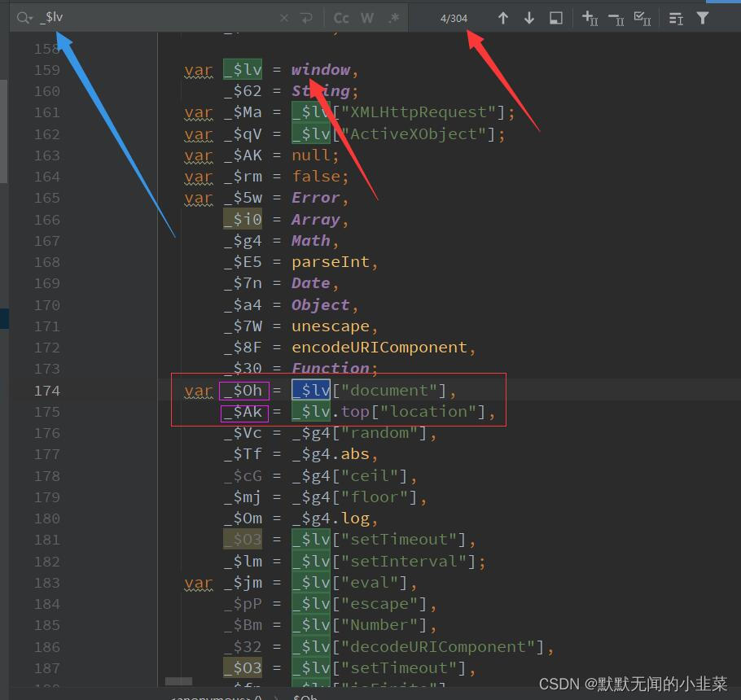This screenshot has height=700, width=741.
Task: Toggle the multi-line search layout icon
Action: point(676,19)
